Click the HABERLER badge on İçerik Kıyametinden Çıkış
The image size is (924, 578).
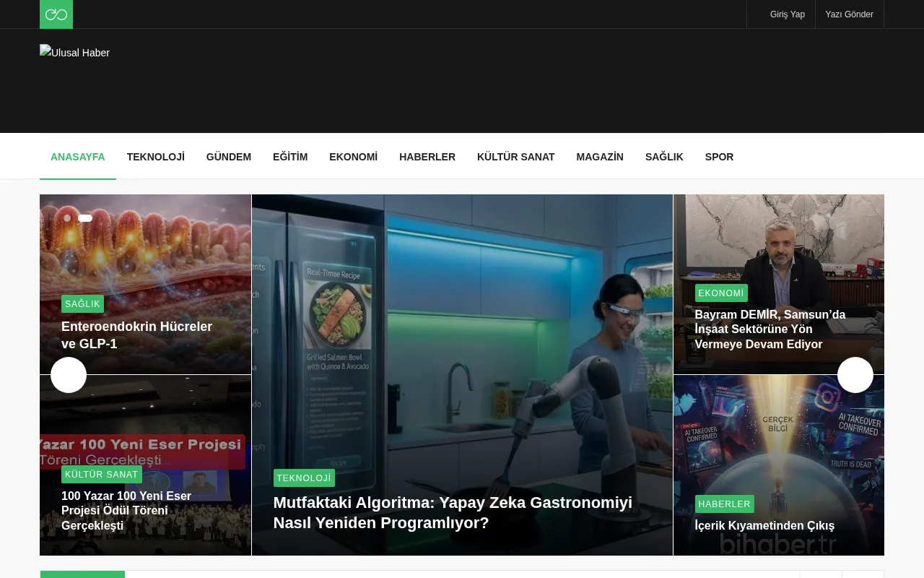(x=724, y=504)
